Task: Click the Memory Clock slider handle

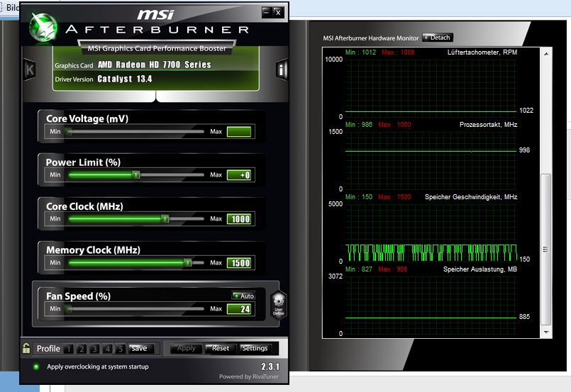Action: coord(187,262)
